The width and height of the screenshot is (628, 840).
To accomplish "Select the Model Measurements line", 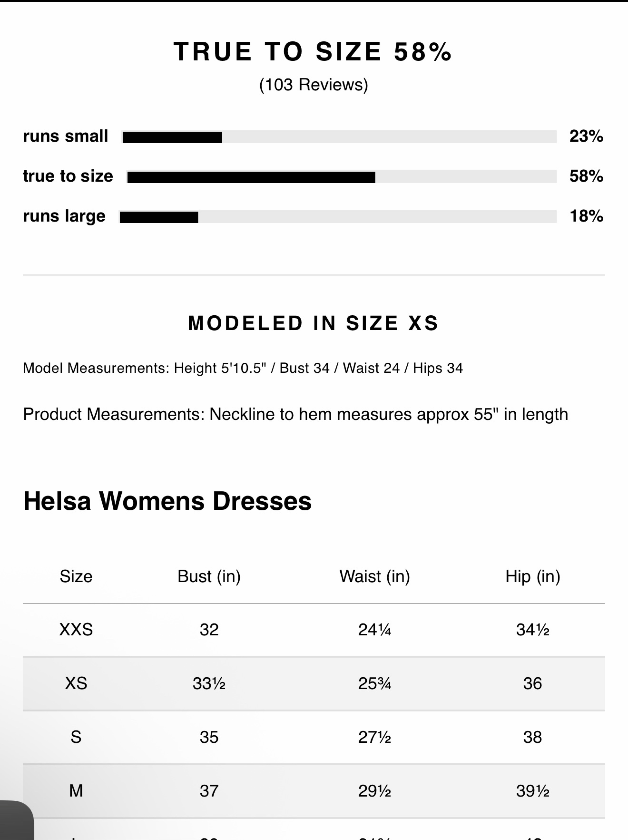I will point(243,368).
